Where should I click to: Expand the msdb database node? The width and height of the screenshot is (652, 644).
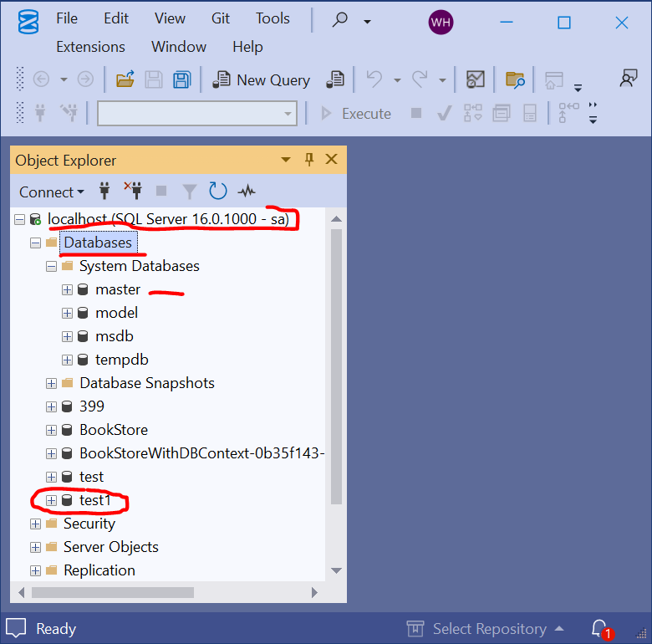tap(67, 336)
